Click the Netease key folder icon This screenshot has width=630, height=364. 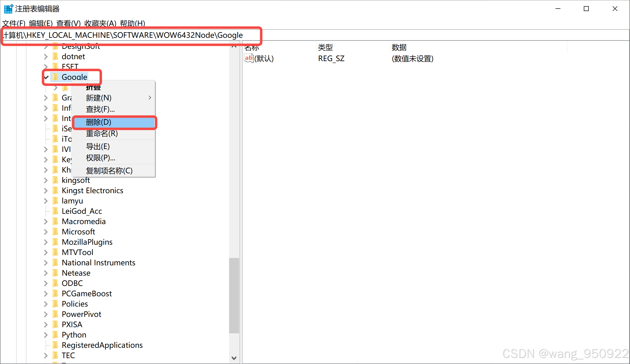pyautogui.click(x=55, y=273)
